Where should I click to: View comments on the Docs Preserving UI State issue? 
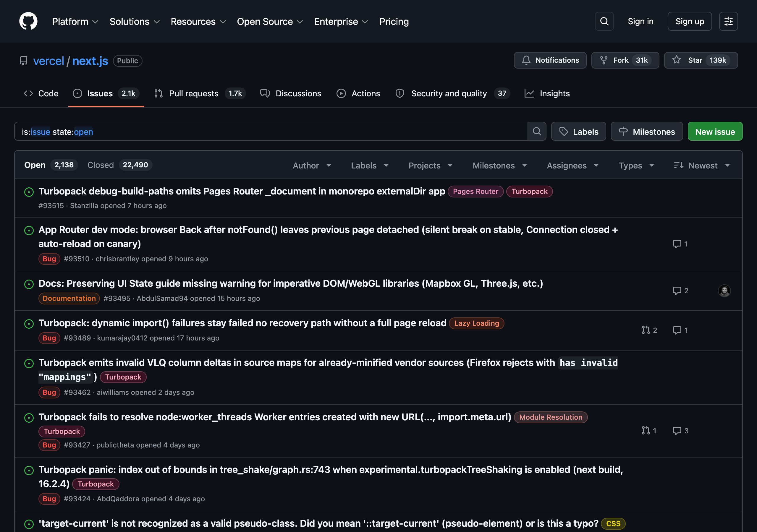pyautogui.click(x=680, y=291)
